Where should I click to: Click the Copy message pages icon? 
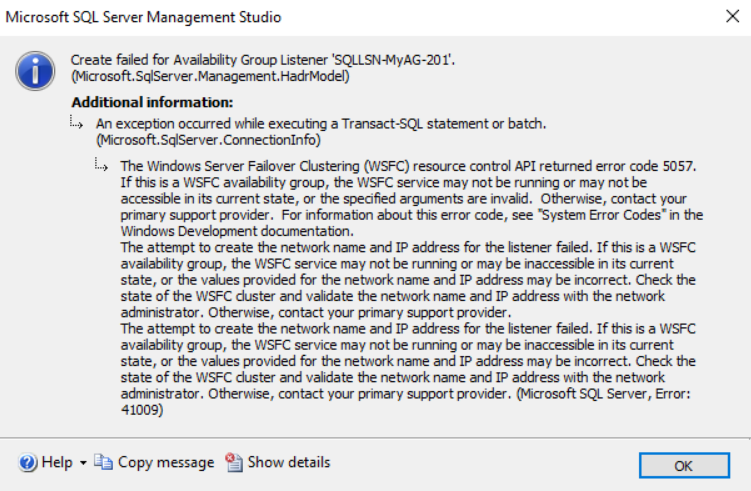[x=104, y=463]
